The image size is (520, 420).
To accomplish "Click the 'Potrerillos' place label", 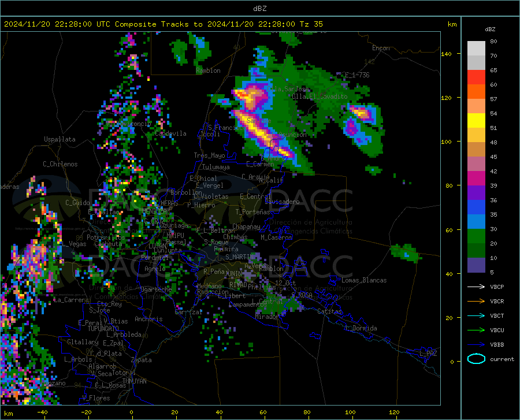I will [x=106, y=237].
